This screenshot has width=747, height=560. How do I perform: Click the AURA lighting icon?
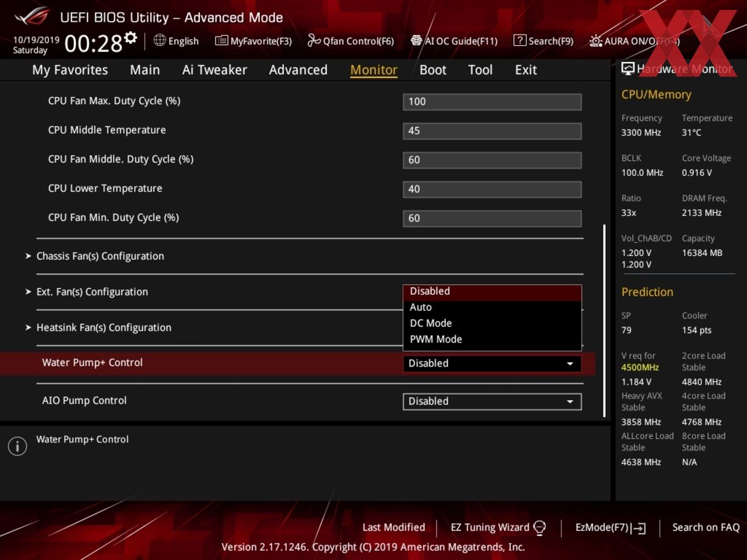click(595, 41)
